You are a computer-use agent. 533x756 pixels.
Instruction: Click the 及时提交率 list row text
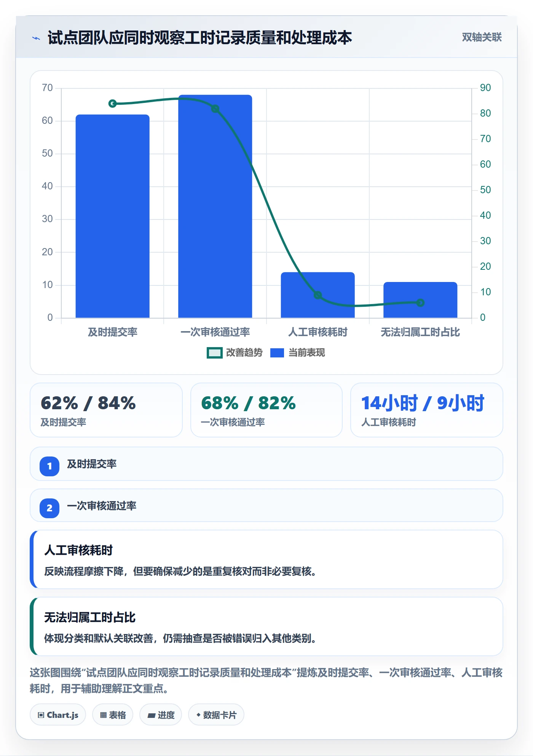click(92, 464)
